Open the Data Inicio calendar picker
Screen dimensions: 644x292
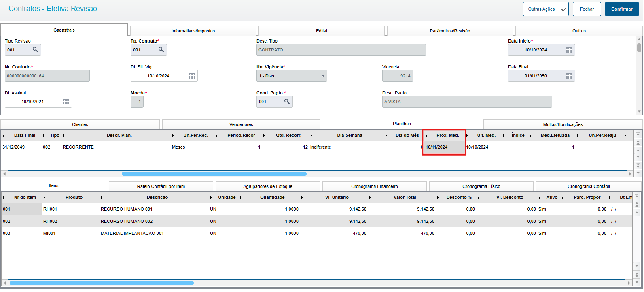[569, 50]
